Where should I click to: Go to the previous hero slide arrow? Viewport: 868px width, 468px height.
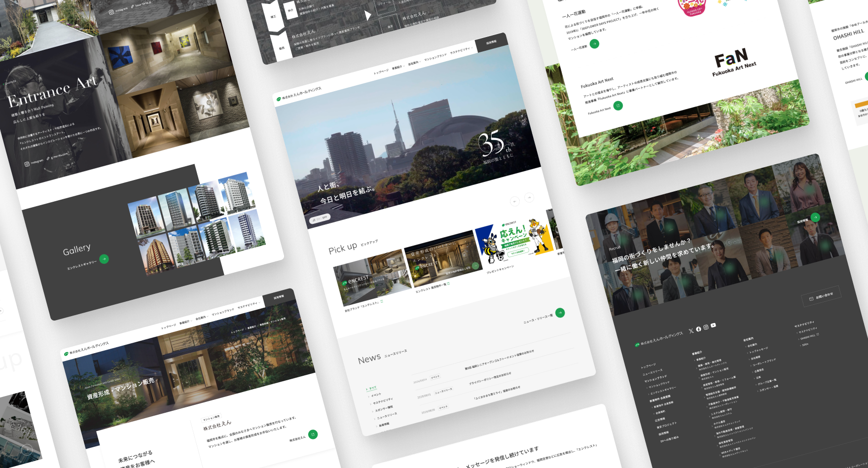coord(515,201)
